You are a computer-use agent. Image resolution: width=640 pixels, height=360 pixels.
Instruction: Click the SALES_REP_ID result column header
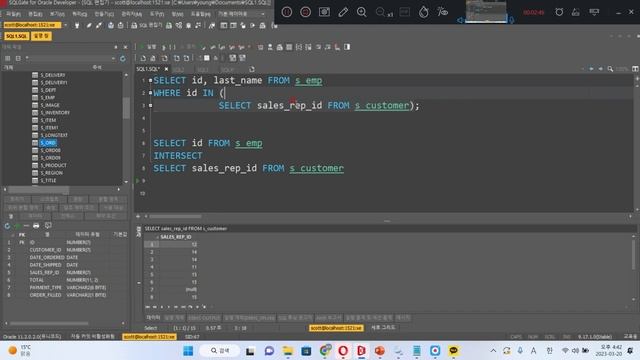(176, 237)
